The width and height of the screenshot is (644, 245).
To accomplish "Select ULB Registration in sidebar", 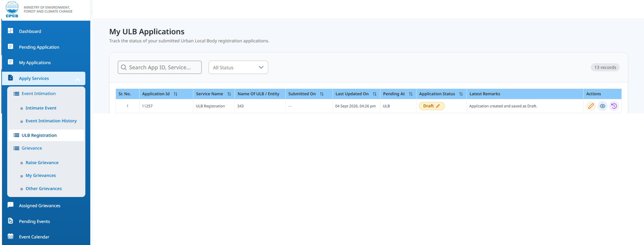I will (x=46, y=135).
